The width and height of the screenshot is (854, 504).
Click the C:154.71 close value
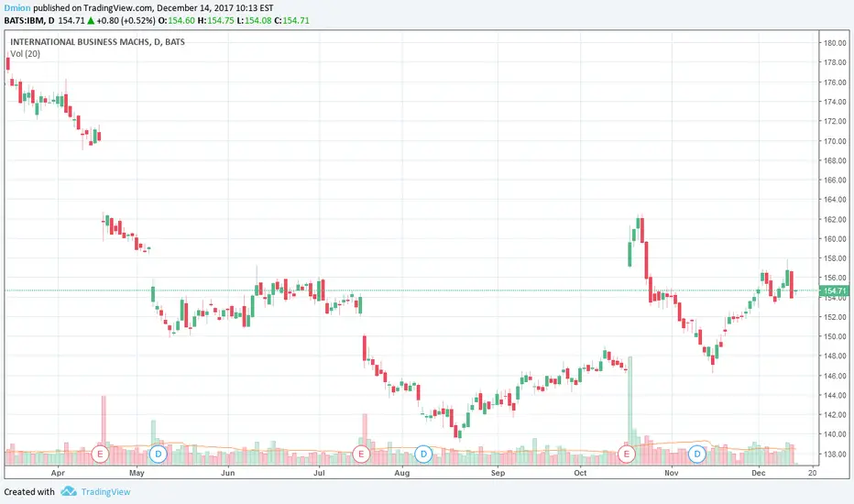click(291, 21)
